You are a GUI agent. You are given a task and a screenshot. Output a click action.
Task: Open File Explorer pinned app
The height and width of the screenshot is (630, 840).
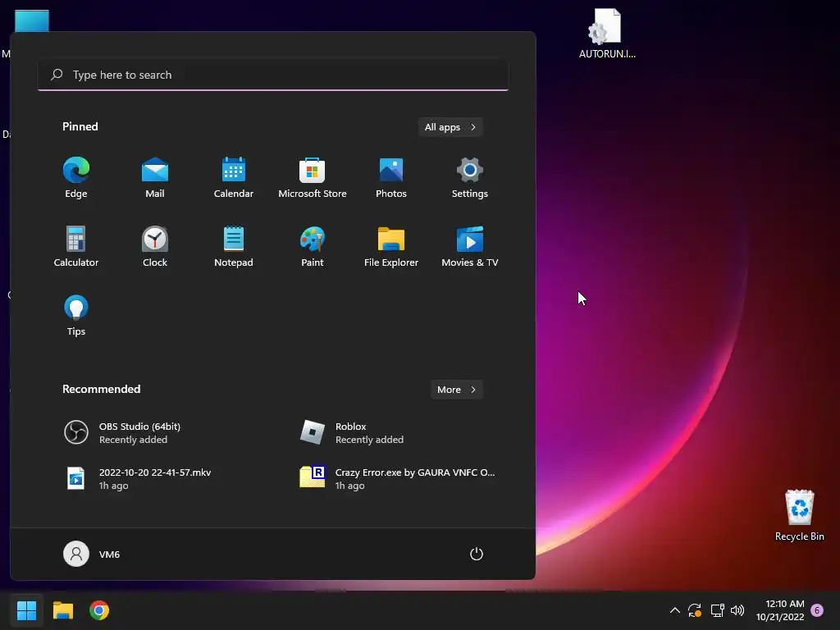point(391,246)
